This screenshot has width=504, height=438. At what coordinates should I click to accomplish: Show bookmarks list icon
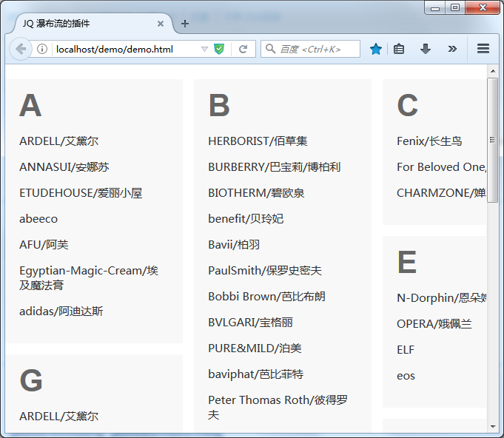[399, 49]
